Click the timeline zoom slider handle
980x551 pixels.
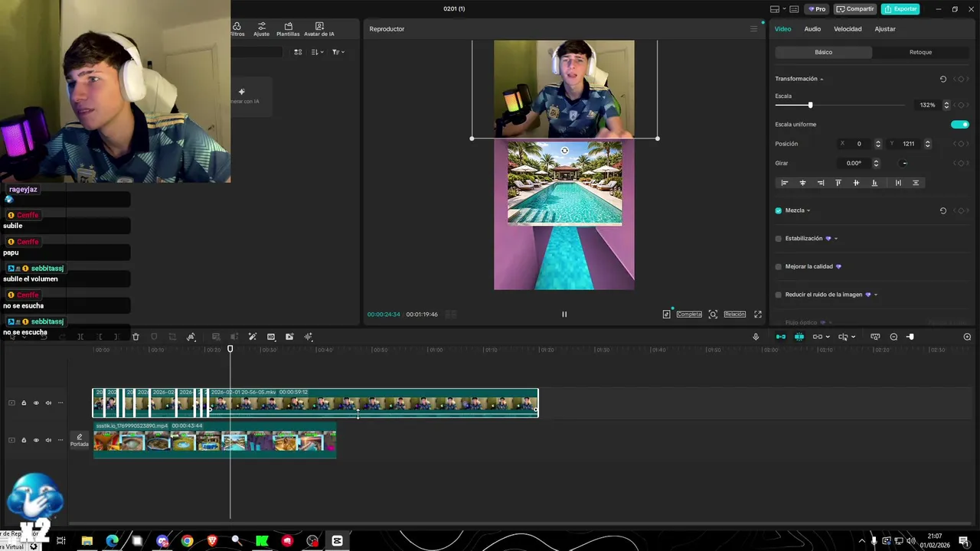910,337
